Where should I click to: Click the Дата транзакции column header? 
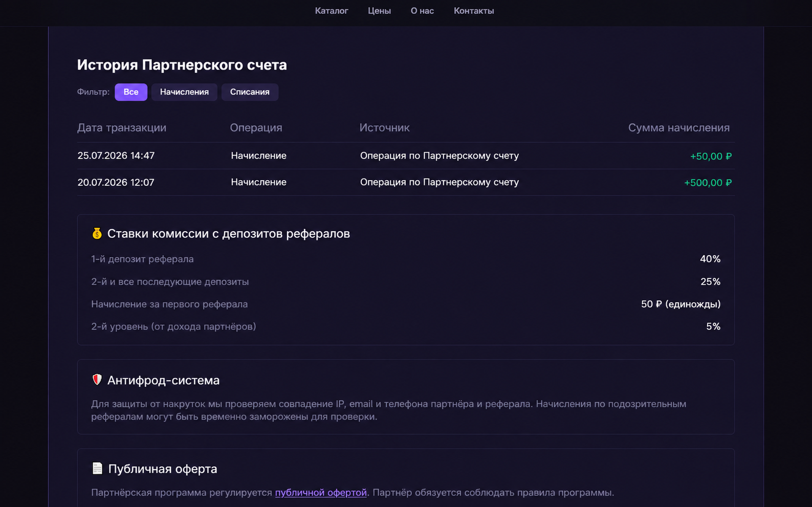(x=122, y=128)
